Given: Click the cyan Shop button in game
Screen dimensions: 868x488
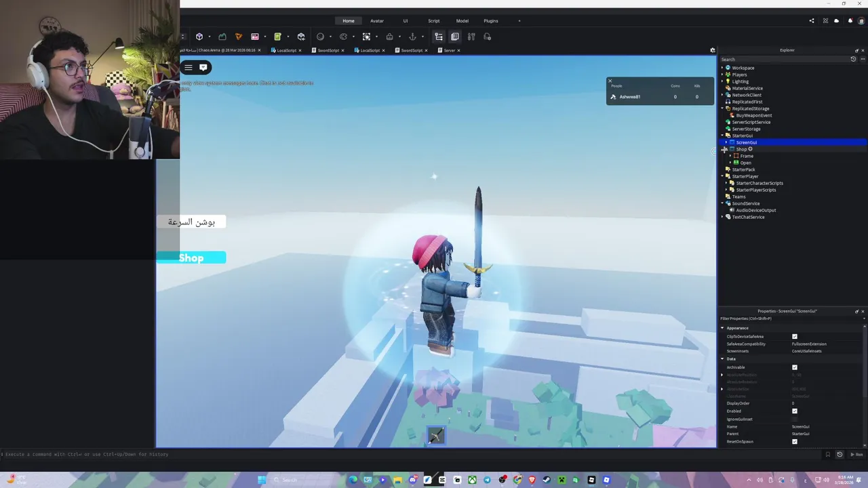Looking at the screenshot, I should [x=191, y=258].
